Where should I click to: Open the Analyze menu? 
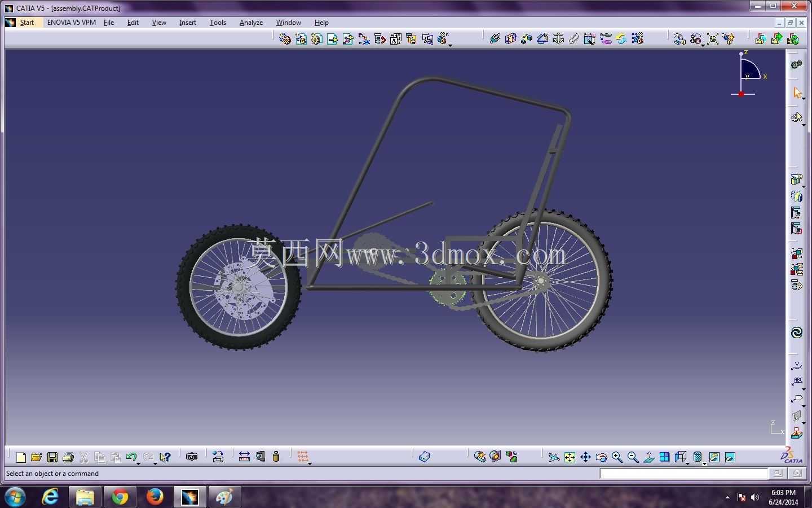pyautogui.click(x=251, y=23)
